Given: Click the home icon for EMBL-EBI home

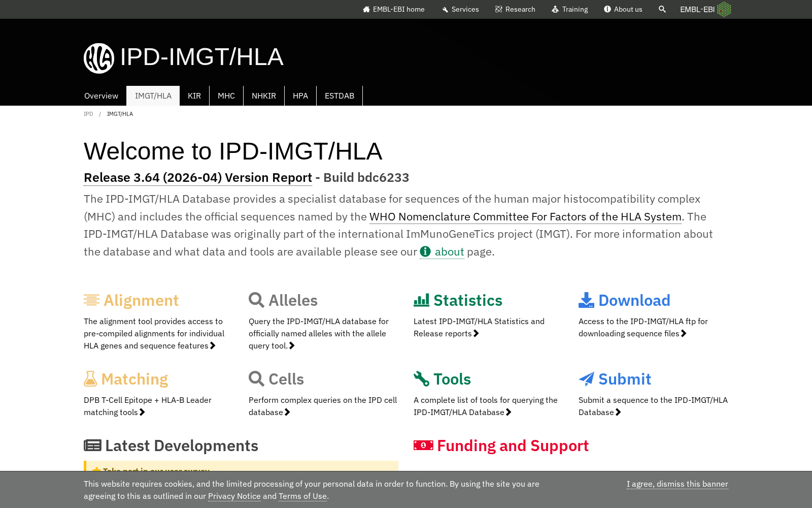Looking at the screenshot, I should (366, 9).
